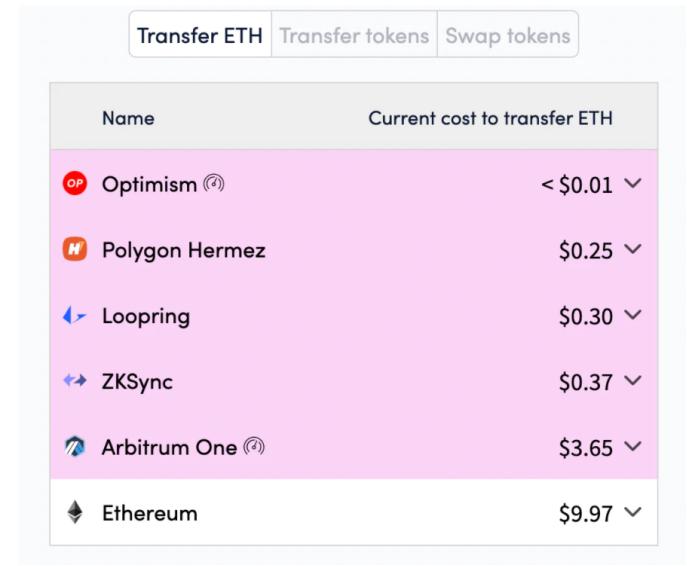Select the Transfer ETH tab
Screen dimensions: 687x566
tap(200, 36)
